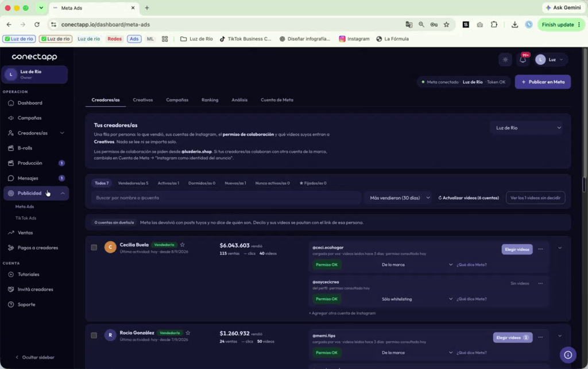
Task: Select the Rocío González row checkbox
Action: (x=94, y=336)
